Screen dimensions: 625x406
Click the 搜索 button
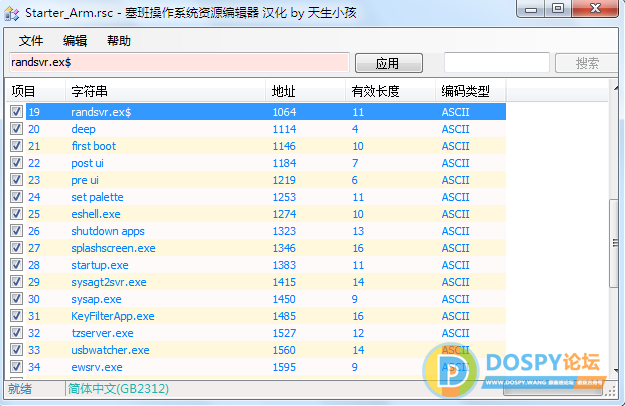(586, 63)
